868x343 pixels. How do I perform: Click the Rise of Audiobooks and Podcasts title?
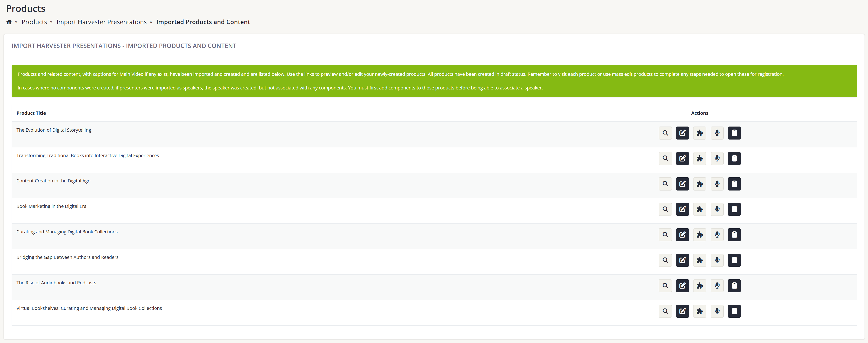click(56, 283)
